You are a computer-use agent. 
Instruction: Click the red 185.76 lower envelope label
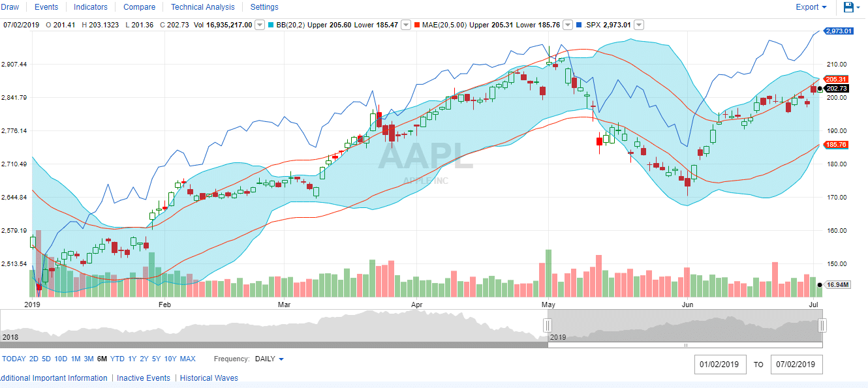tap(836, 145)
